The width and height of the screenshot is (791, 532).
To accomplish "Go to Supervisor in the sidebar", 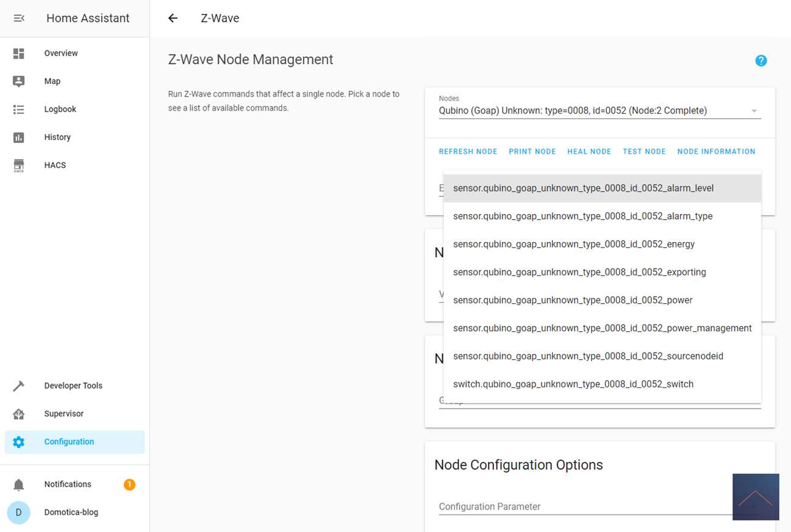I will (64, 414).
